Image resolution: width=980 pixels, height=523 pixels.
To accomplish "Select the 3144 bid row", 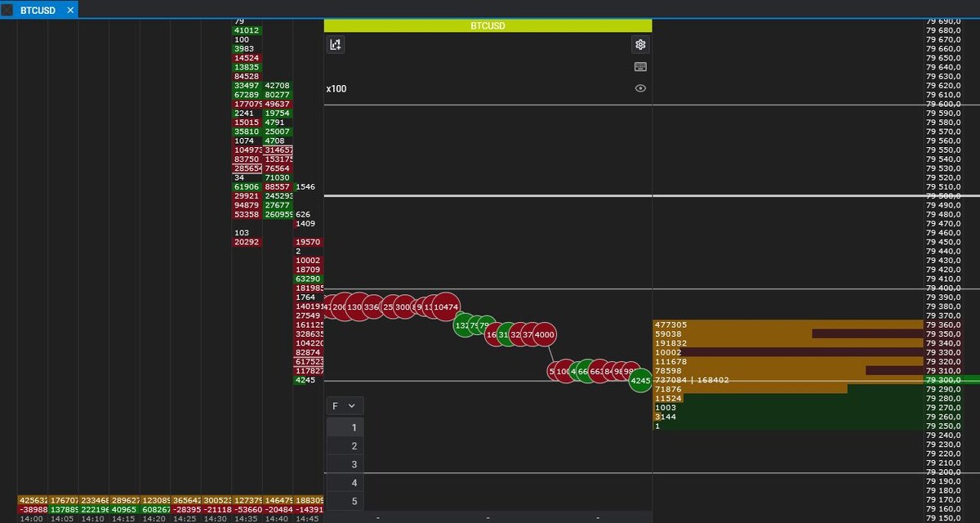I will pyautogui.click(x=788, y=416).
